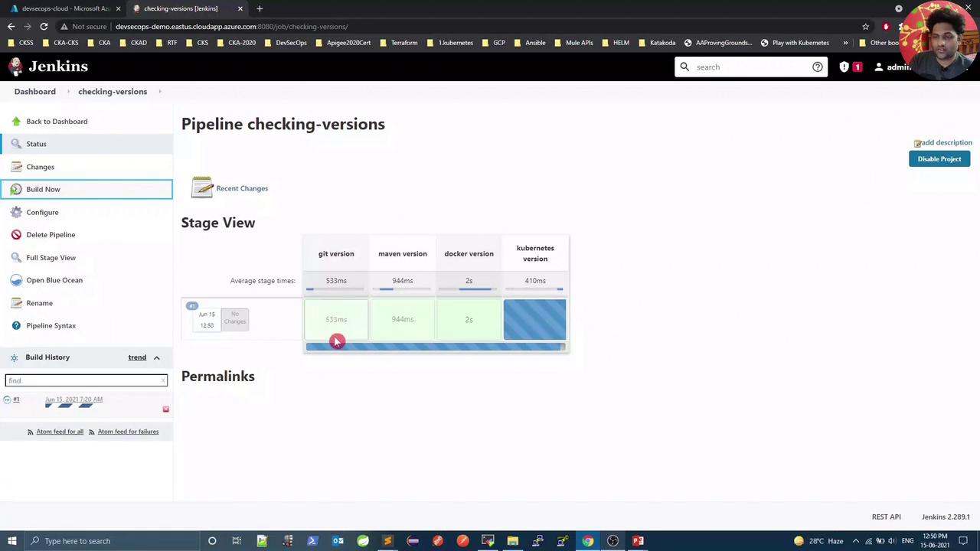This screenshot has height=551, width=980.
Task: Click the Dashboard breadcrumb link
Action: pyautogui.click(x=34, y=92)
